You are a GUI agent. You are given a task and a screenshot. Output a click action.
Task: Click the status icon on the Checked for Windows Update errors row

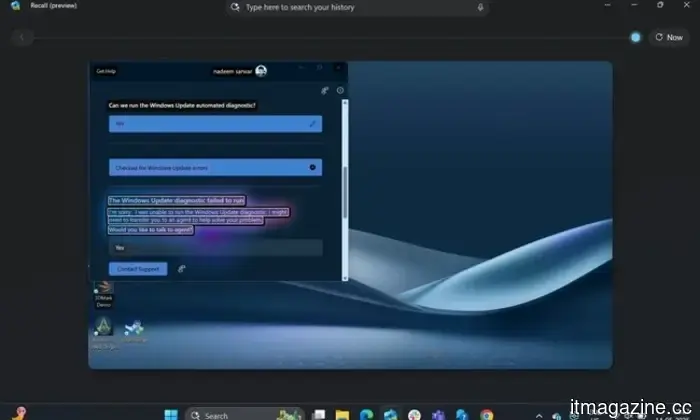point(313,167)
